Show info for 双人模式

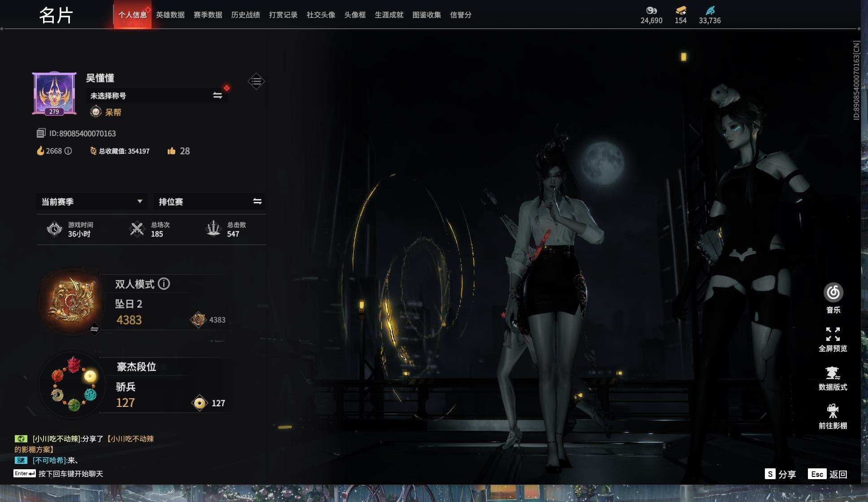(164, 284)
